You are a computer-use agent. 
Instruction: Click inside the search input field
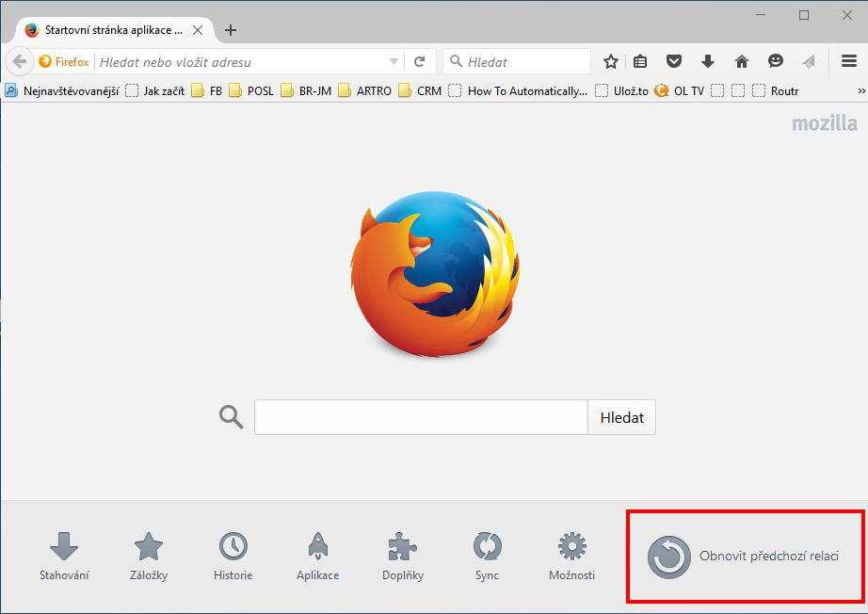(420, 417)
